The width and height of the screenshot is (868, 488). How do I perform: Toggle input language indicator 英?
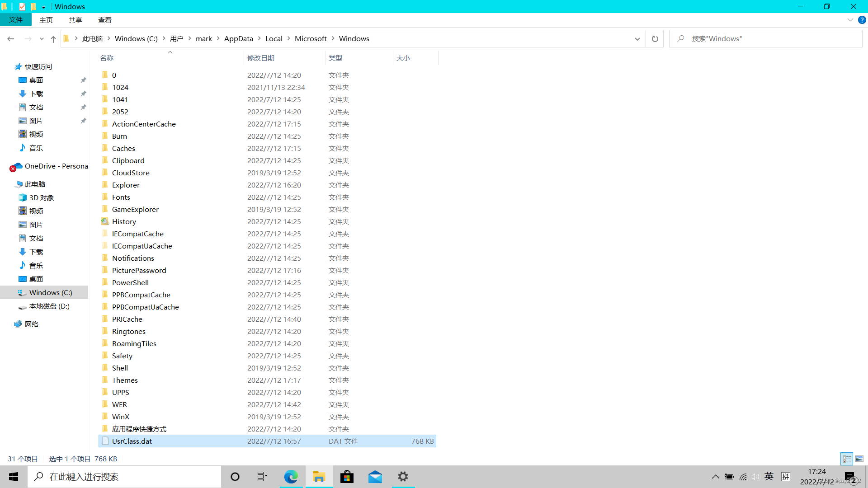pos(769,477)
